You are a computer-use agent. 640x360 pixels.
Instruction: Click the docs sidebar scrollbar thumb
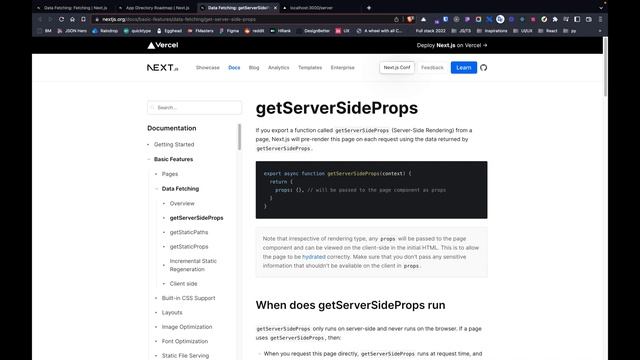point(239,137)
